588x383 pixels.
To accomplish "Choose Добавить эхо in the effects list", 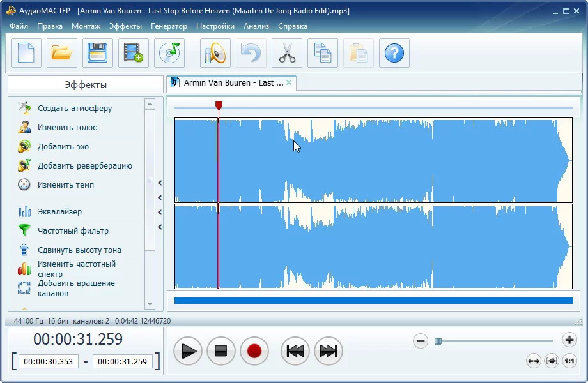I will coord(63,147).
